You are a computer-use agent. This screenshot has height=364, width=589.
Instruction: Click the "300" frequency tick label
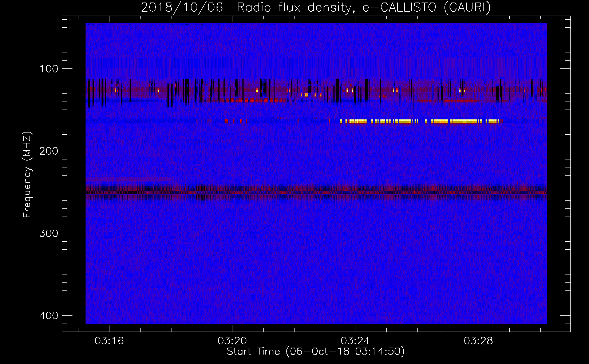pyautogui.click(x=49, y=233)
